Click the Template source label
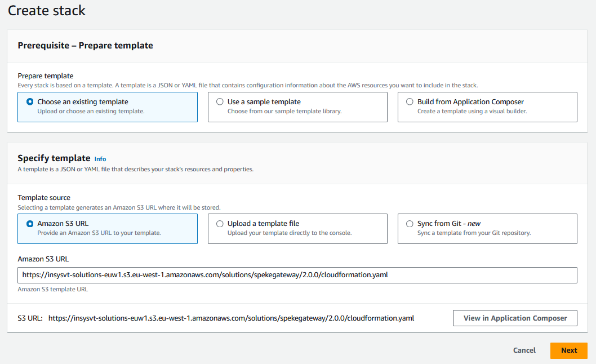This screenshot has height=364, width=596. coord(44,197)
